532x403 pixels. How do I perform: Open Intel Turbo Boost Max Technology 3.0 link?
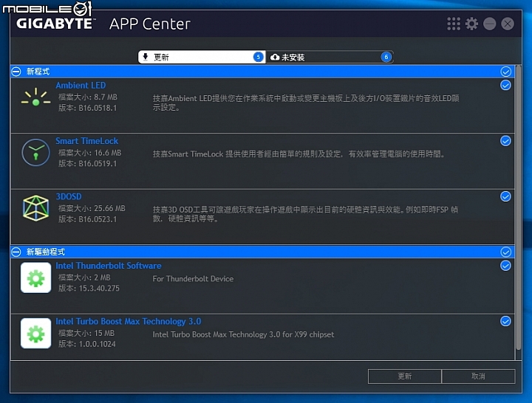pyautogui.click(x=129, y=321)
